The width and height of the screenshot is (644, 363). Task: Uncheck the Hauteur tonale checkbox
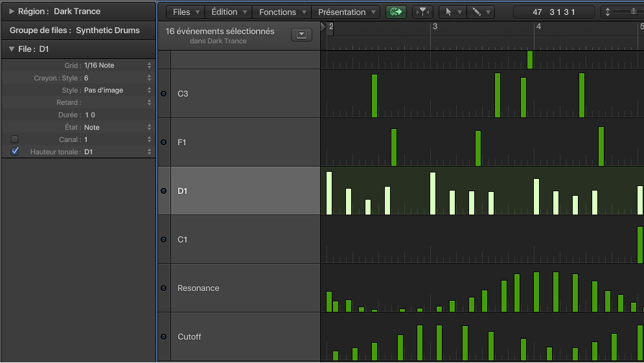[x=15, y=152]
